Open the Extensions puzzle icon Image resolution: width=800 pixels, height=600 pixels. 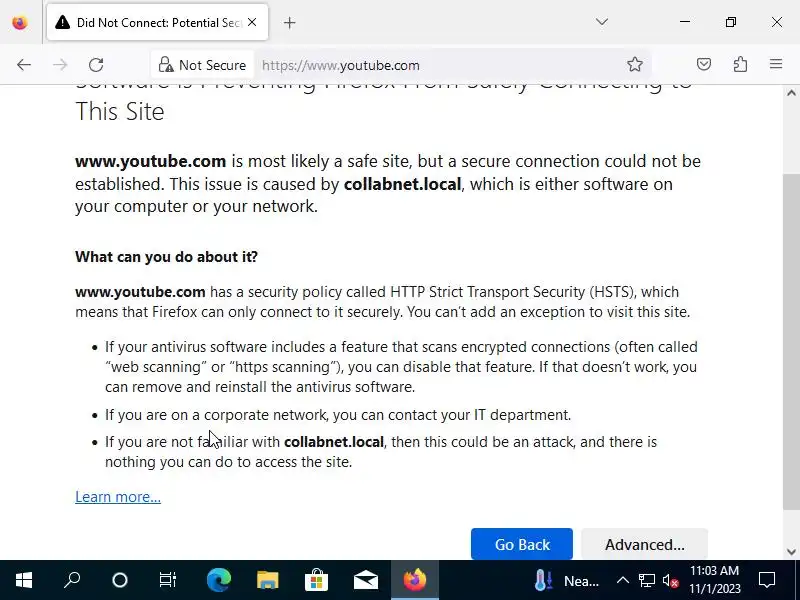[740, 65]
